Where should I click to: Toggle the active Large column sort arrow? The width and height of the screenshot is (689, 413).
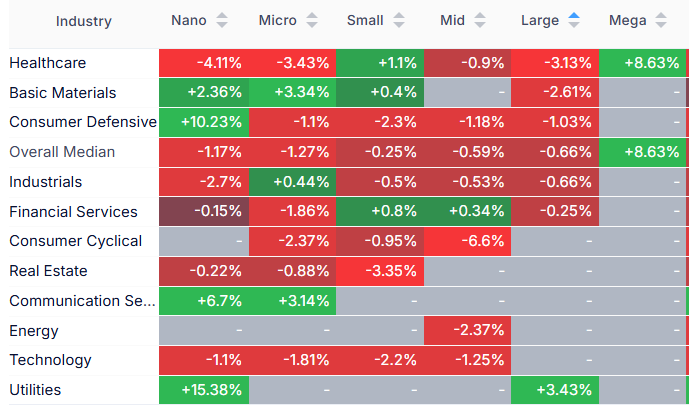573,21
